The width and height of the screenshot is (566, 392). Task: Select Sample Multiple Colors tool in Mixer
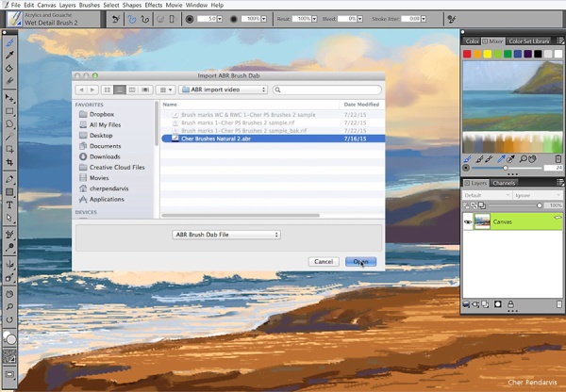[x=510, y=158]
